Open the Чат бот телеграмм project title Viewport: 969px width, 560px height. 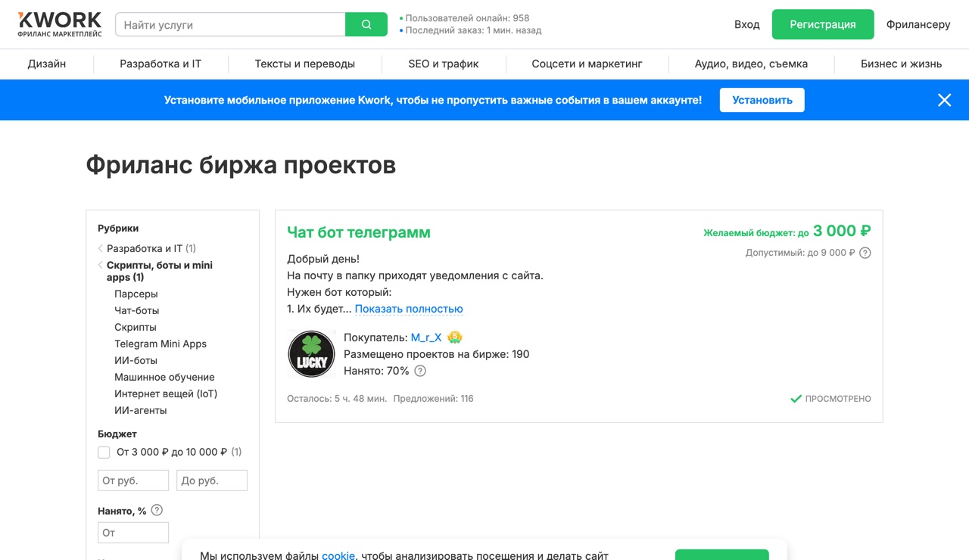(x=359, y=232)
